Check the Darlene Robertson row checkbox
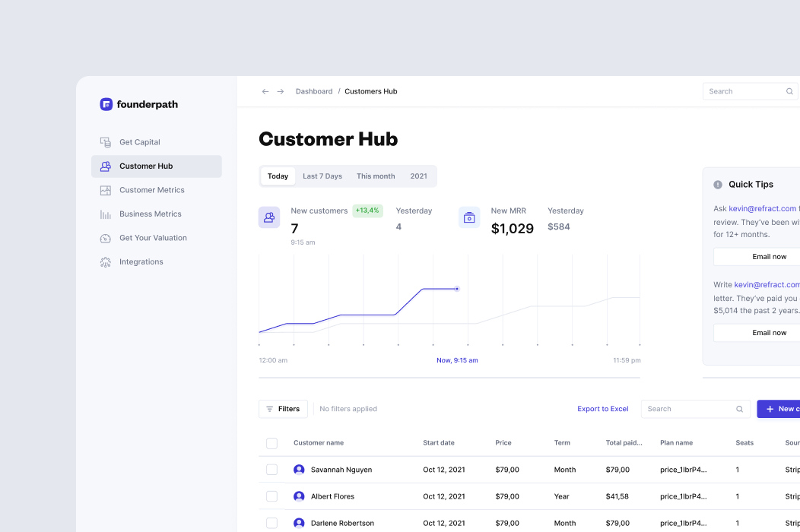Image resolution: width=800 pixels, height=532 pixels. [x=272, y=523]
